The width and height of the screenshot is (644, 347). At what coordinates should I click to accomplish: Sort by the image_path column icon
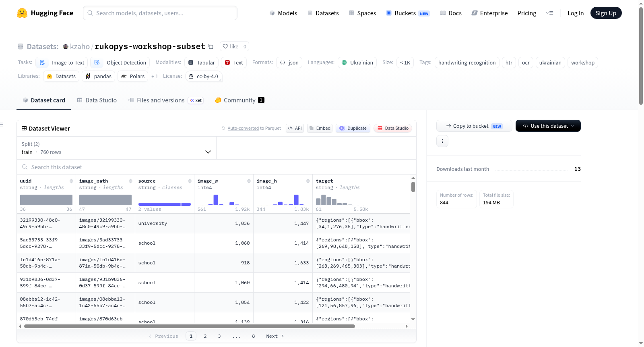click(x=130, y=181)
